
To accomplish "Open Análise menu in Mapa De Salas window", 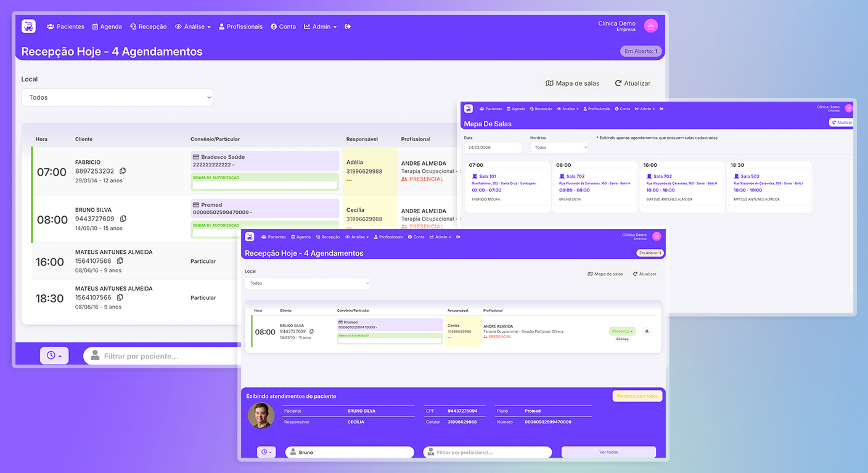I will tap(567, 109).
